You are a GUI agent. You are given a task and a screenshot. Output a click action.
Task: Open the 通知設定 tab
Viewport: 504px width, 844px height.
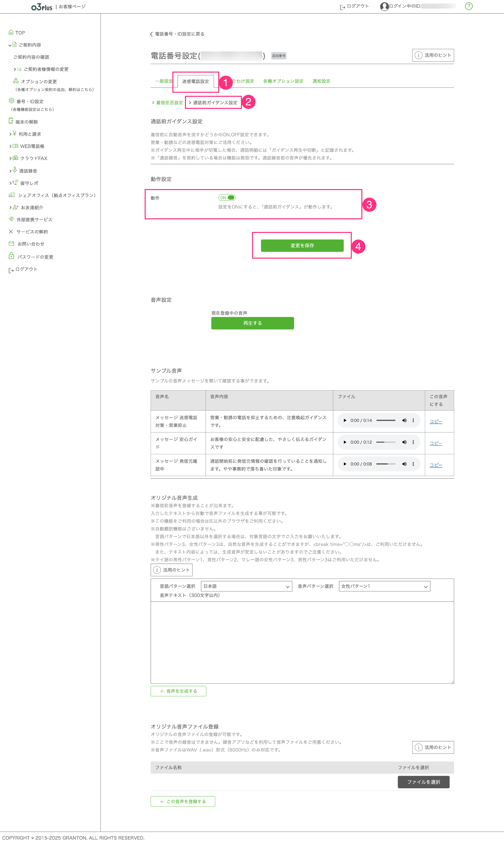(321, 81)
